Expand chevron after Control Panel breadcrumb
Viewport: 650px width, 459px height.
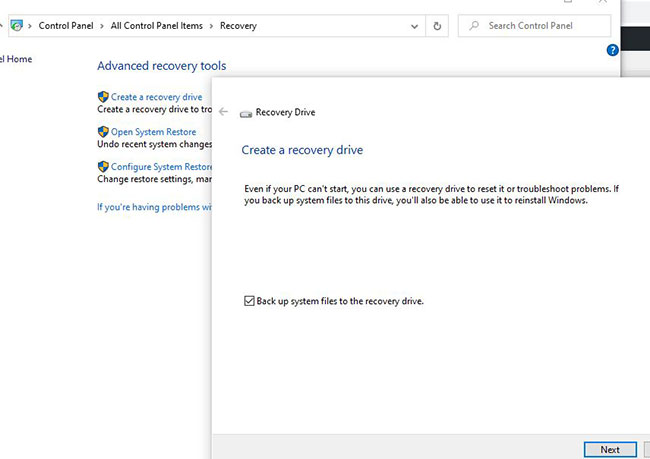pos(102,26)
